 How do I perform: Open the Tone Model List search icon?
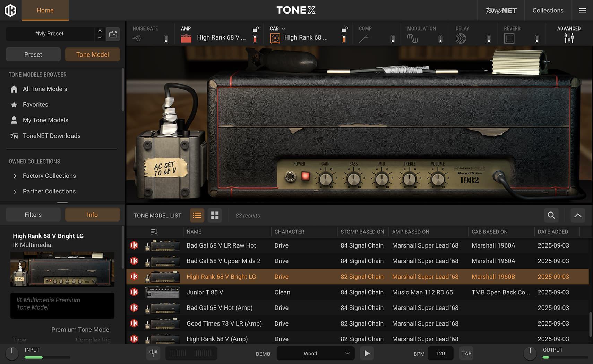551,215
